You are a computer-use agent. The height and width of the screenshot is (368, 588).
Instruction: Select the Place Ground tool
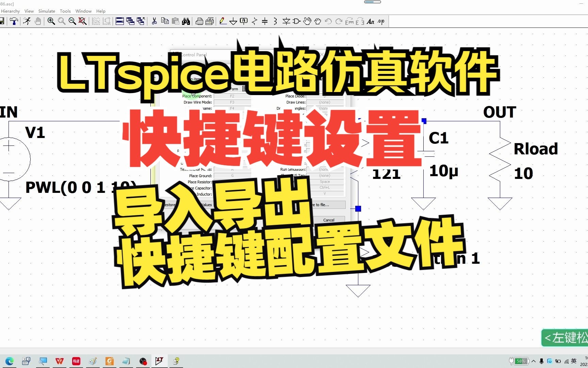coord(233,21)
